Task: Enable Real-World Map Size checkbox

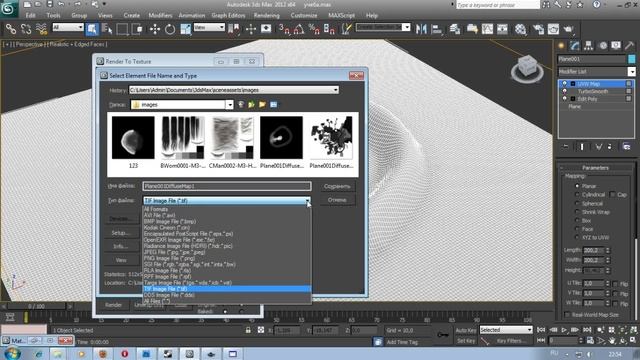Action: [x=567, y=314]
